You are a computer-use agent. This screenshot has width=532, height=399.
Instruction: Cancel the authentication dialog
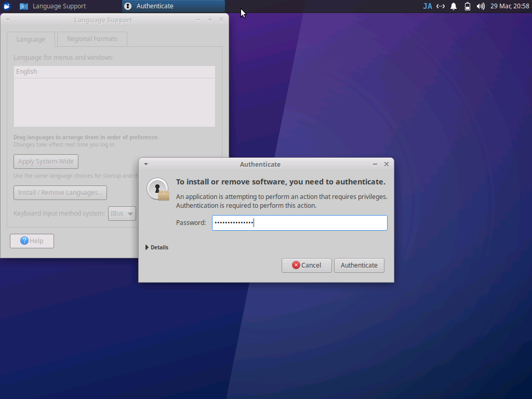click(x=307, y=265)
